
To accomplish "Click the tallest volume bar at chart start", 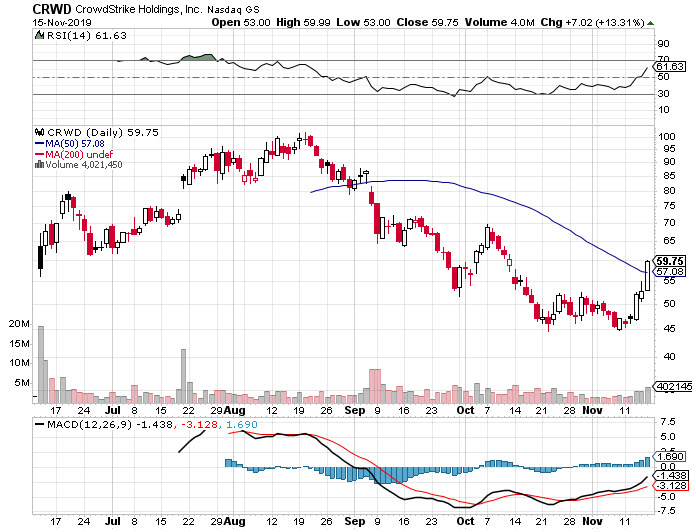I will 41,365.
